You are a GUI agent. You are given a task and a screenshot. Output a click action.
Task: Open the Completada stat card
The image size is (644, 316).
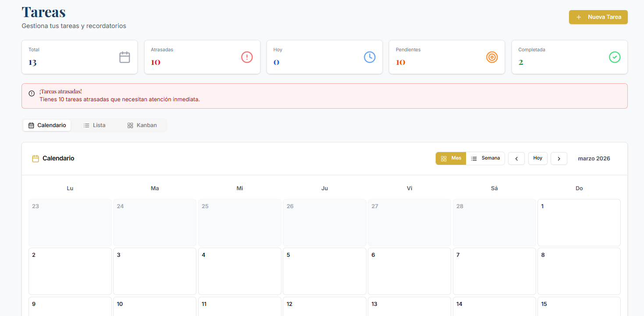click(569, 57)
